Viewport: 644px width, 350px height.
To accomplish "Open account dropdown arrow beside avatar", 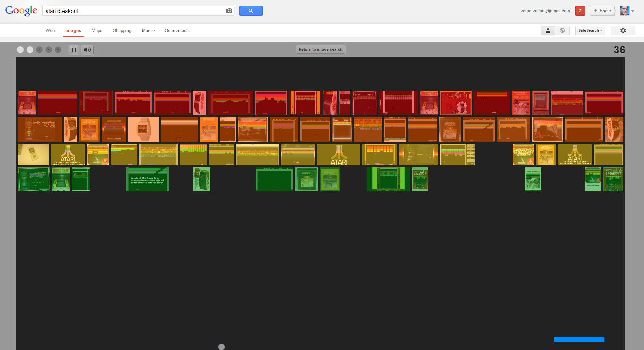I will click(633, 11).
